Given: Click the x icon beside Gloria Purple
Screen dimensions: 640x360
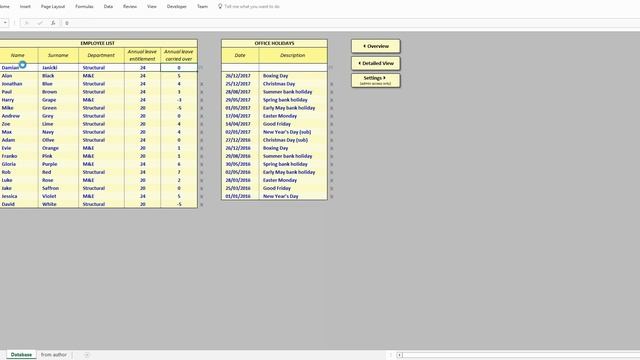Looking at the screenshot, I should pyautogui.click(x=202, y=164).
